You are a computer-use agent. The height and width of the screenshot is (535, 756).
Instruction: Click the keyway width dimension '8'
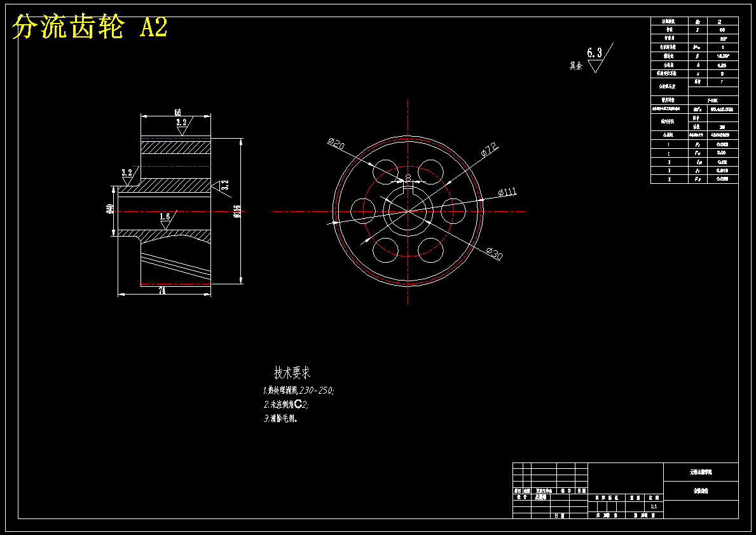408,177
